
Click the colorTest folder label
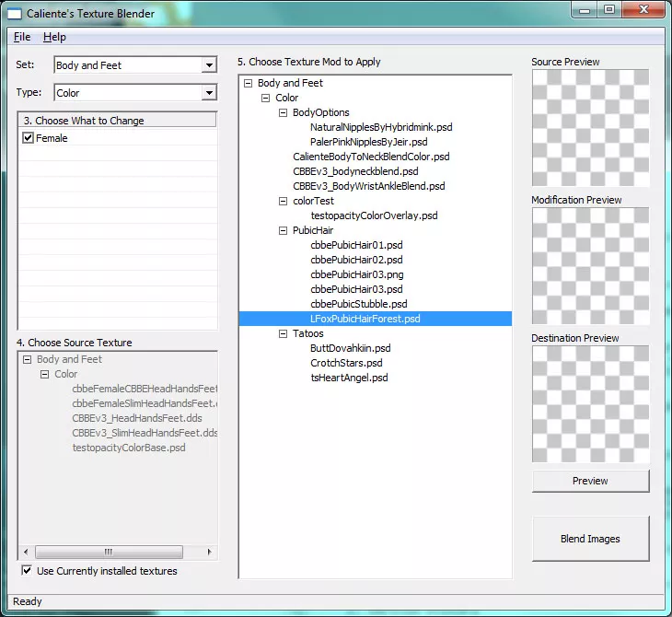click(313, 201)
